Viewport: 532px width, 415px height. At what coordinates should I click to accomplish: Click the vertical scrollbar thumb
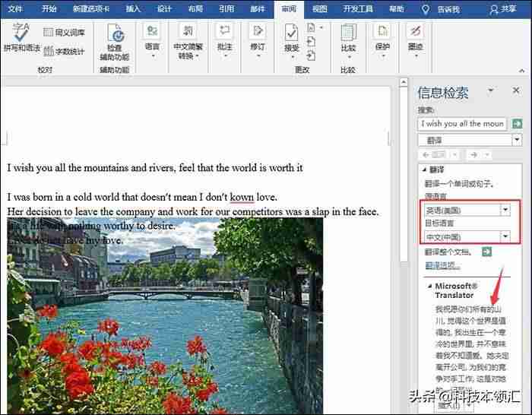[404, 174]
